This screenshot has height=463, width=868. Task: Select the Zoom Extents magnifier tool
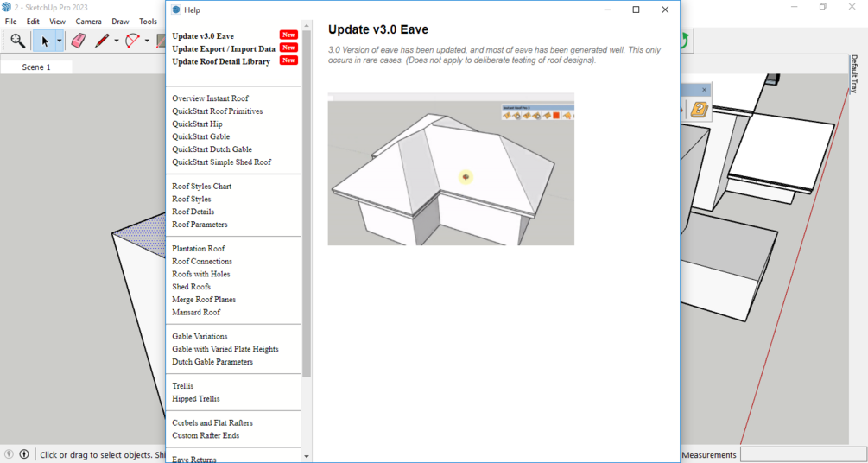click(x=18, y=41)
